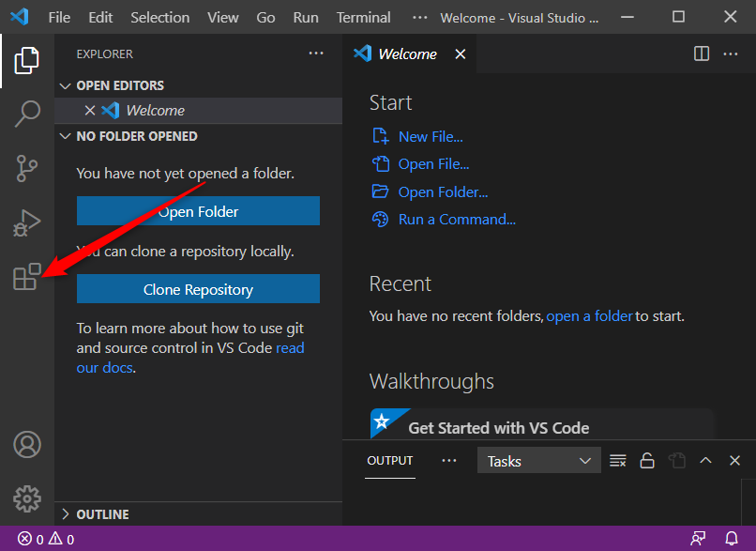Open the View menu
The image size is (756, 551).
[222, 18]
